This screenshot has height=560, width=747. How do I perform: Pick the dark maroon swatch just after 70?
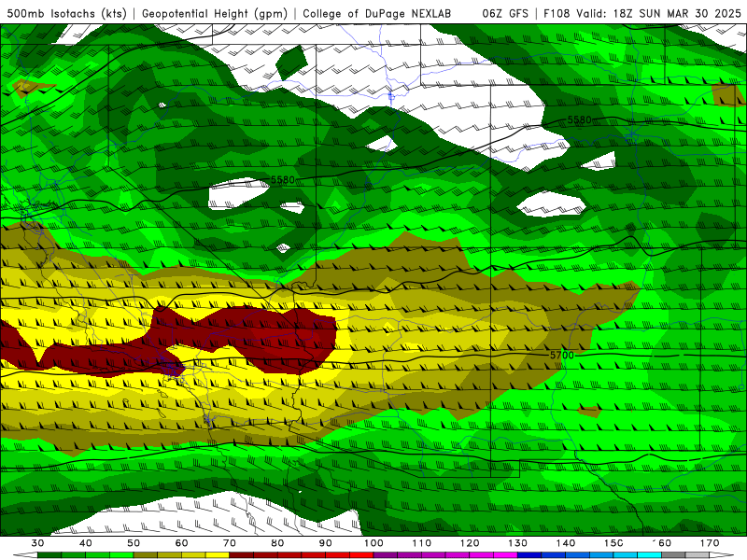pos(242,555)
